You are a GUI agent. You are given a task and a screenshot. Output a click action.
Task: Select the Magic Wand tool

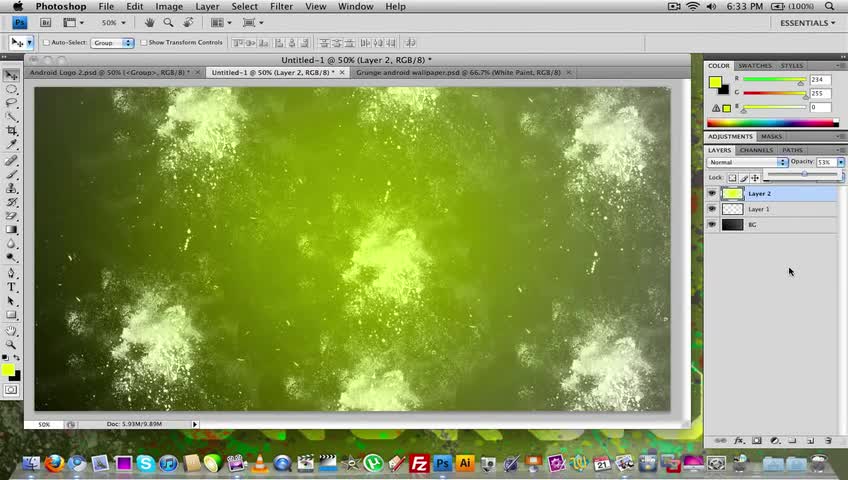[x=11, y=117]
